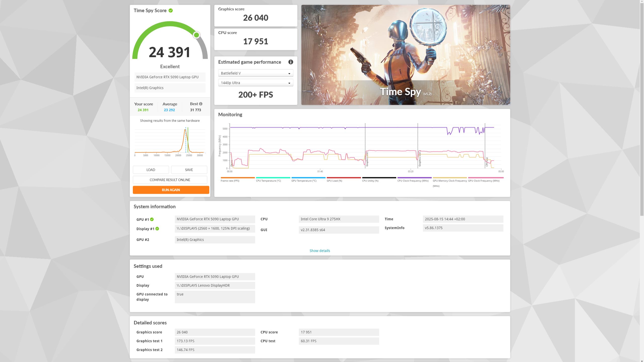Image resolution: width=644 pixels, height=362 pixels.
Task: Click the Graphics score 26 040 card
Action: [x=256, y=16]
